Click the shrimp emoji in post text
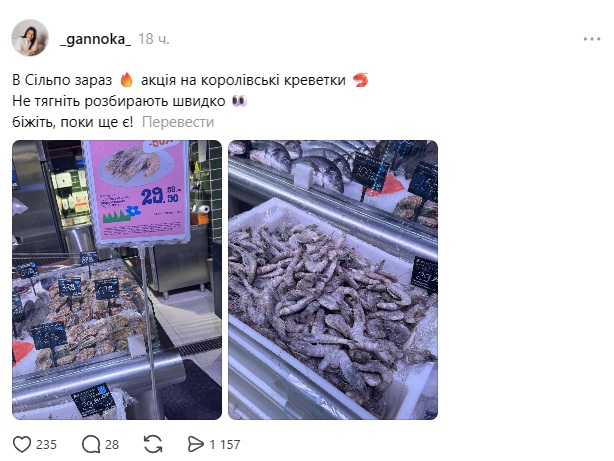Viewport: 614px width, 461px height. pyautogui.click(x=360, y=80)
